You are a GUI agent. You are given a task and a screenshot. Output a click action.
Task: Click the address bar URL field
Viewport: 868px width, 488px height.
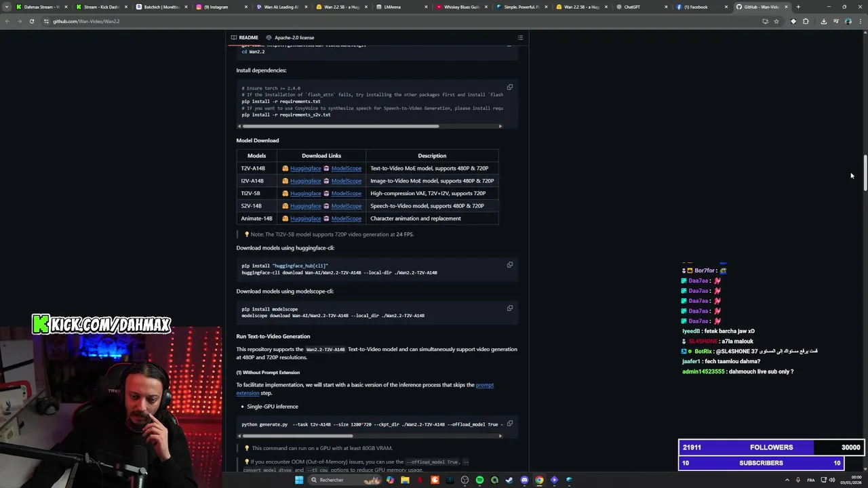click(x=400, y=21)
